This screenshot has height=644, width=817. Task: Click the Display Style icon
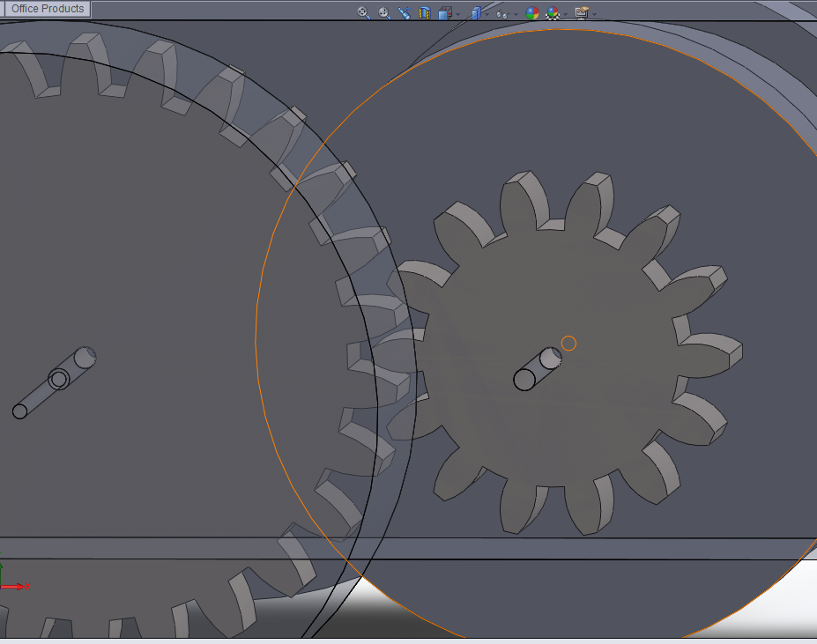476,12
